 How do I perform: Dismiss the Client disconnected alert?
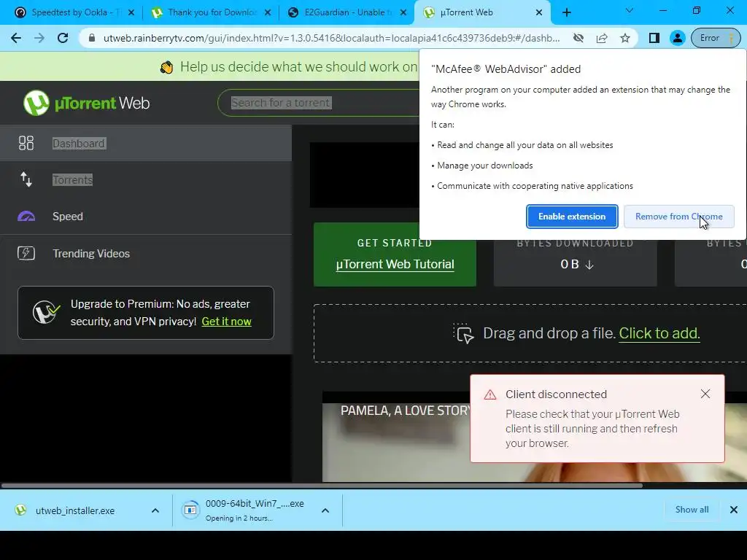(x=705, y=394)
